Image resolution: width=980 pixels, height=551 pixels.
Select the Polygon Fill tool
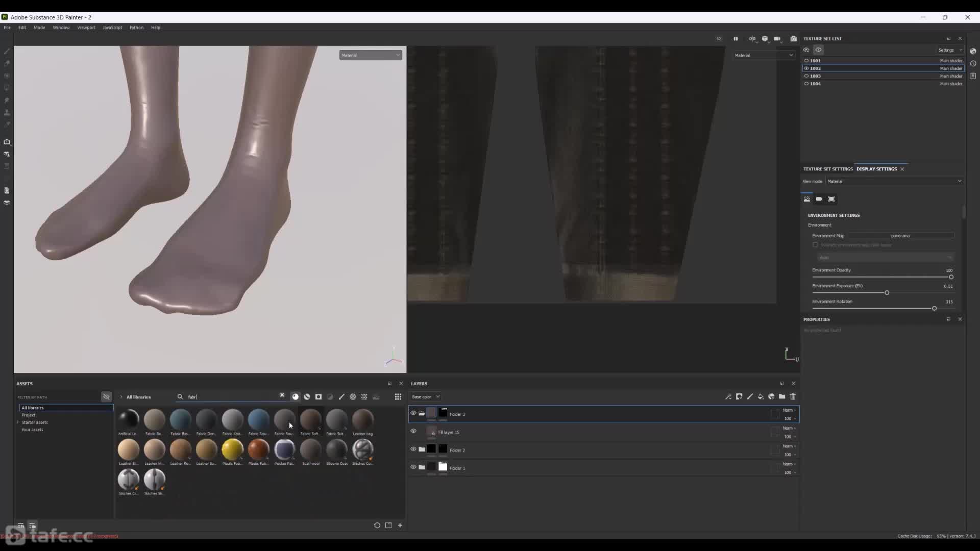click(x=7, y=88)
